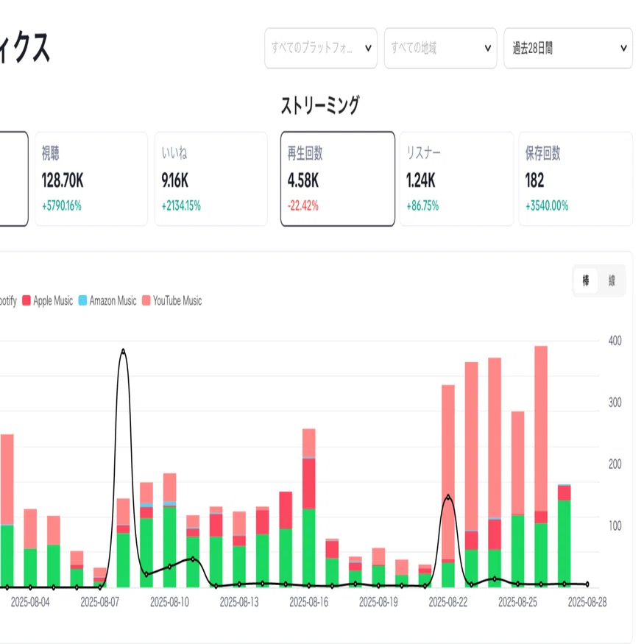
Task: Switch chart to 棒 bar view
Action: (x=586, y=281)
